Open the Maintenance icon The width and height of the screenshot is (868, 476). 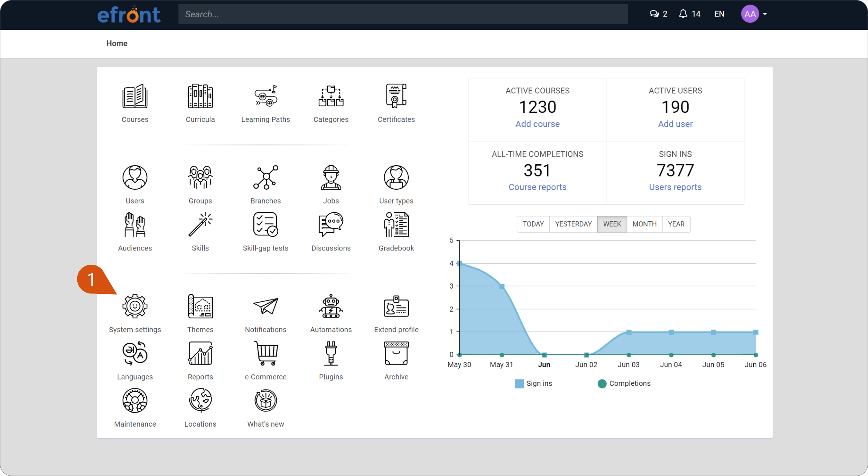(135, 401)
